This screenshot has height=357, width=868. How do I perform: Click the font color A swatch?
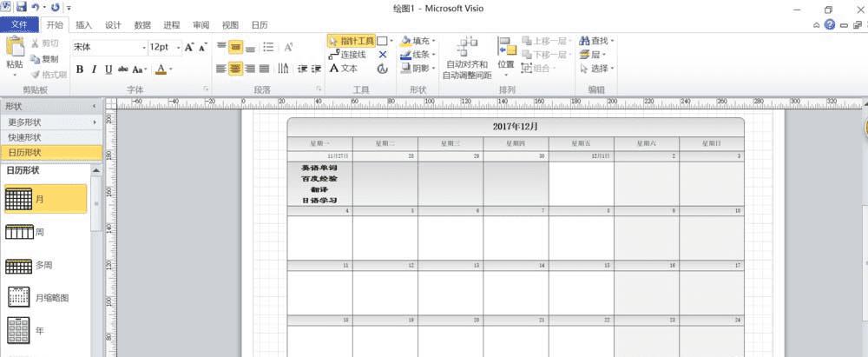coord(161,69)
